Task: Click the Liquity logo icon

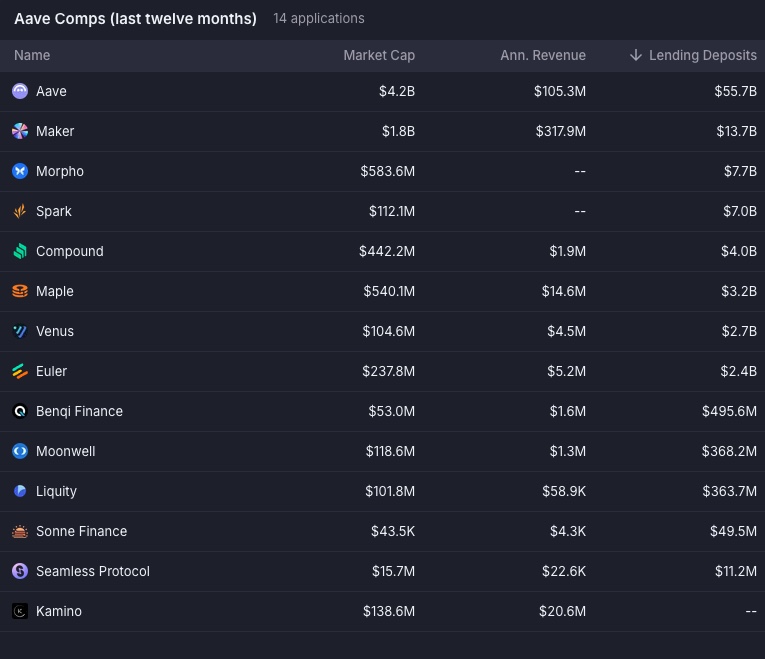Action: pos(20,491)
